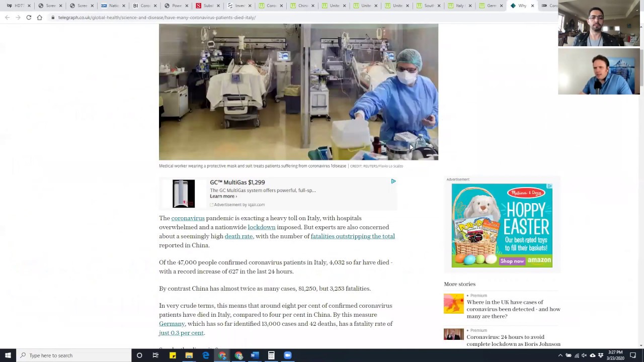The image size is (644, 362).
Task: Open Task View on taskbar
Action: tap(155, 355)
